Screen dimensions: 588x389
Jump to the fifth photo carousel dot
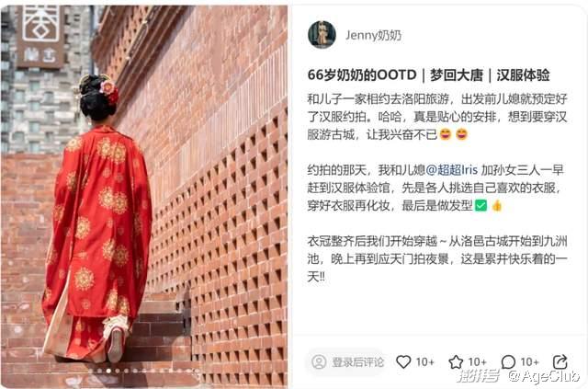click(127, 371)
